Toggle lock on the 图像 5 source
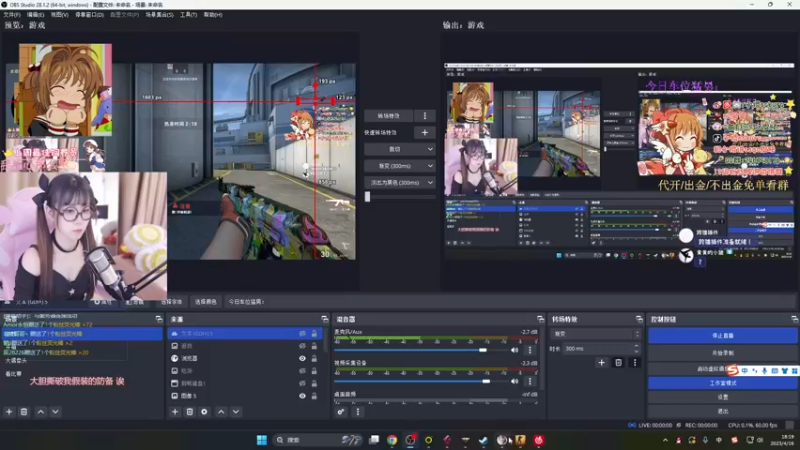Image resolution: width=800 pixels, height=450 pixels. (314, 396)
